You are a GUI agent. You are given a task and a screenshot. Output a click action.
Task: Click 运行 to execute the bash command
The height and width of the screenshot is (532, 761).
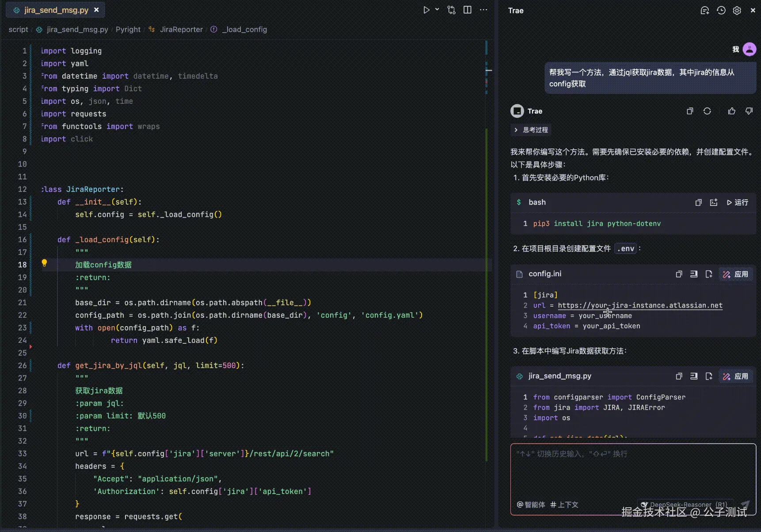point(737,202)
